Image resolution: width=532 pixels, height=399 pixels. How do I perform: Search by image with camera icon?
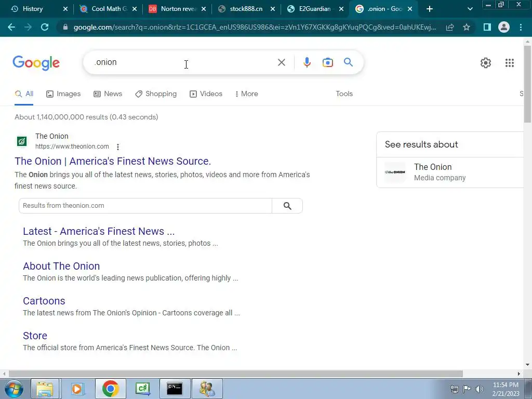[327, 62]
